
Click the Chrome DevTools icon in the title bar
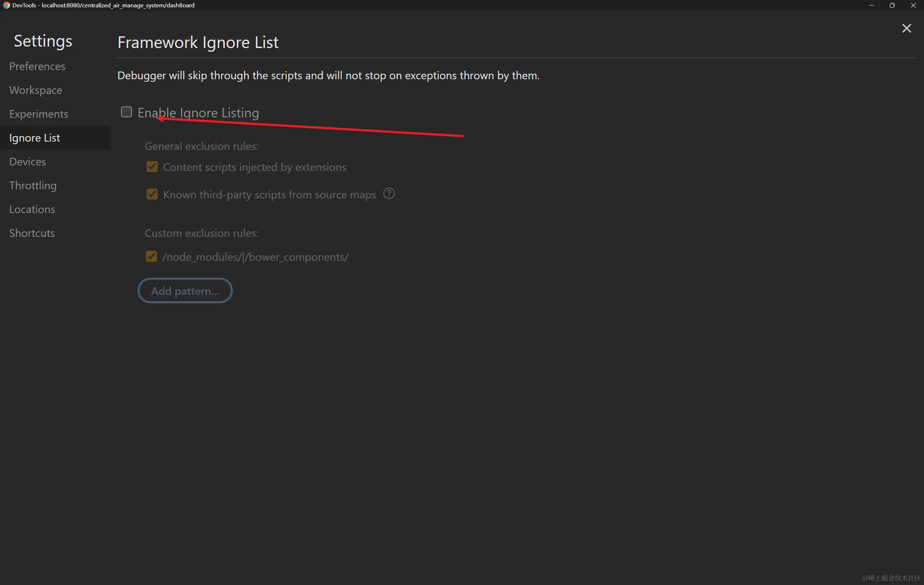pos(6,6)
